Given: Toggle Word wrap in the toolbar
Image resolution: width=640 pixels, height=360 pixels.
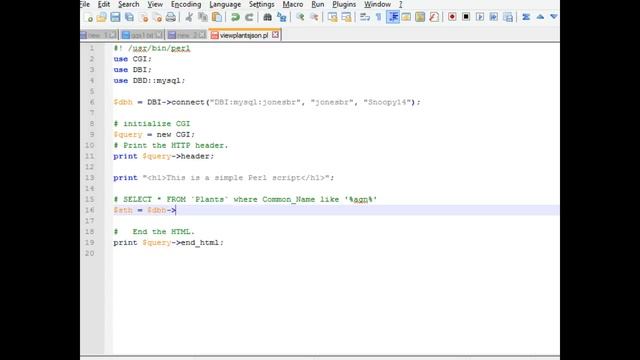Looking at the screenshot, I should [364, 17].
